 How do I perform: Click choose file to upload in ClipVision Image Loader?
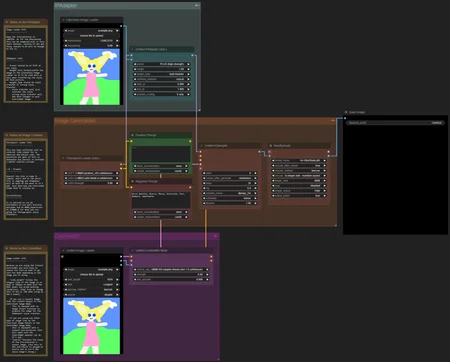[91, 35]
